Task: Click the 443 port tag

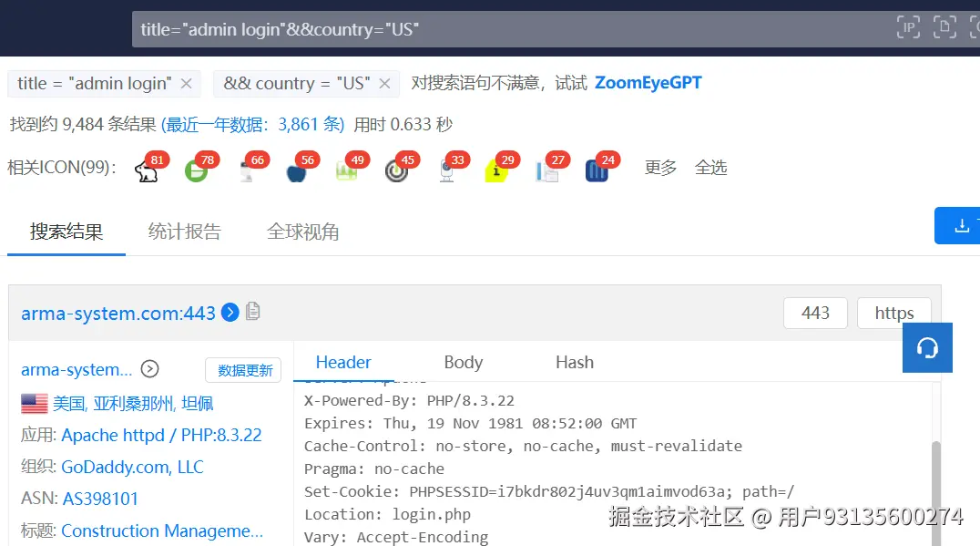Action: 815,313
